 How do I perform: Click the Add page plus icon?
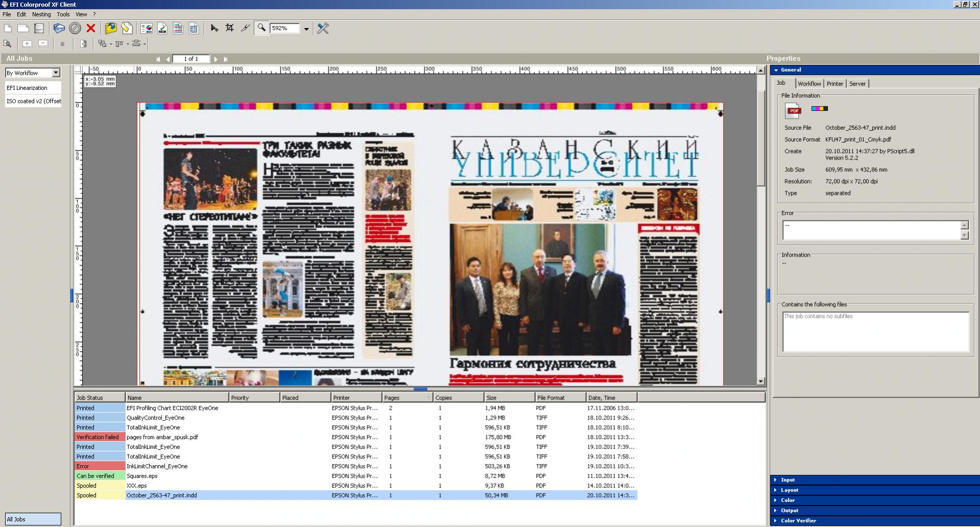pyautogui.click(x=28, y=44)
